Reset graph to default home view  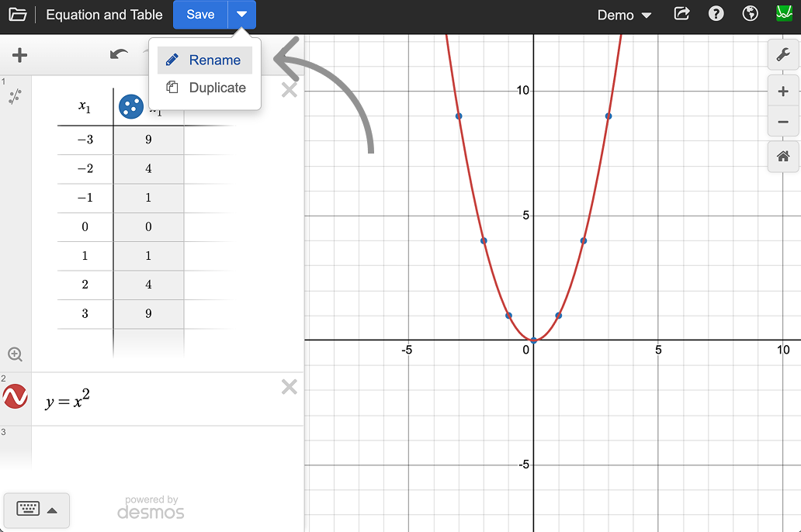pos(782,157)
